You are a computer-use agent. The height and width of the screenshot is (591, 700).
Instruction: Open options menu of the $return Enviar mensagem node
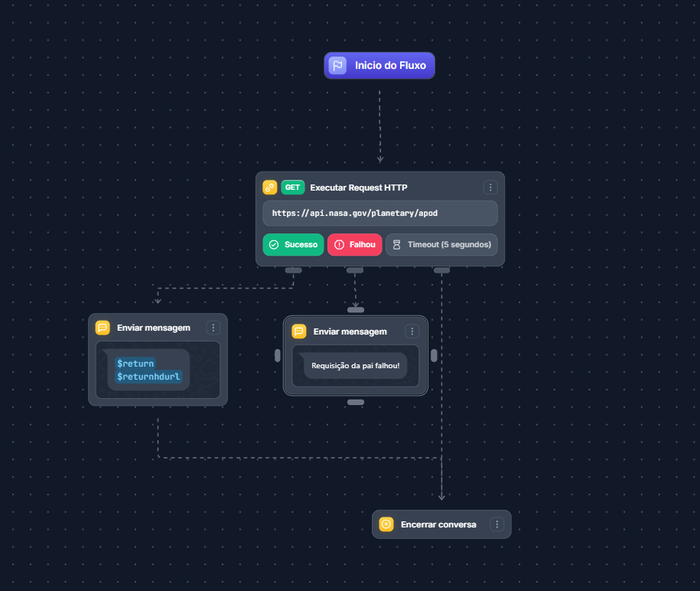[x=213, y=328]
